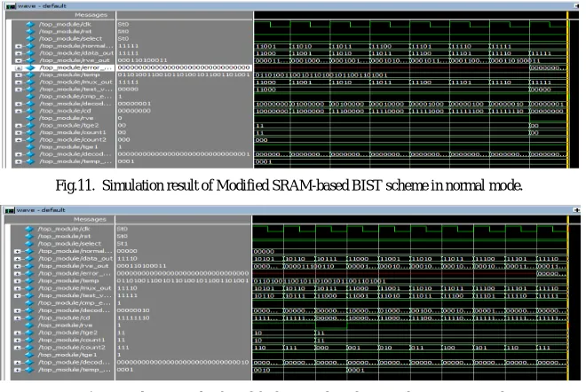Click the count1 diamond icon in lower wave window
586x392 pixels.
pyautogui.click(x=29, y=340)
